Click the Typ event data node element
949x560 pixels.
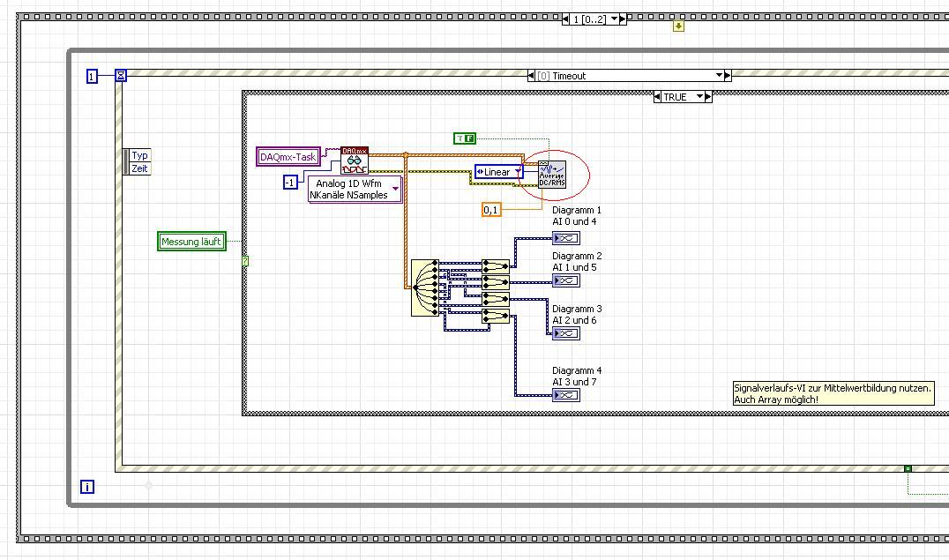pos(140,155)
